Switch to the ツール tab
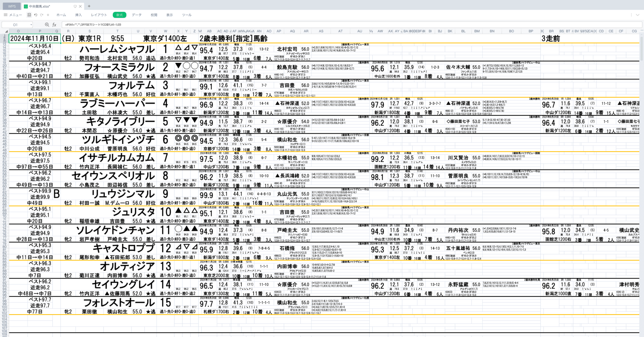The image size is (644, 337). pos(186,15)
